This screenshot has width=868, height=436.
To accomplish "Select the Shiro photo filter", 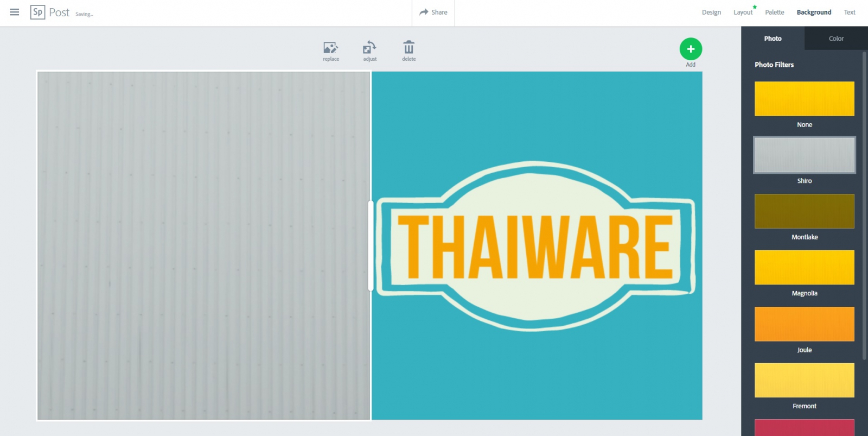I will pyautogui.click(x=805, y=155).
